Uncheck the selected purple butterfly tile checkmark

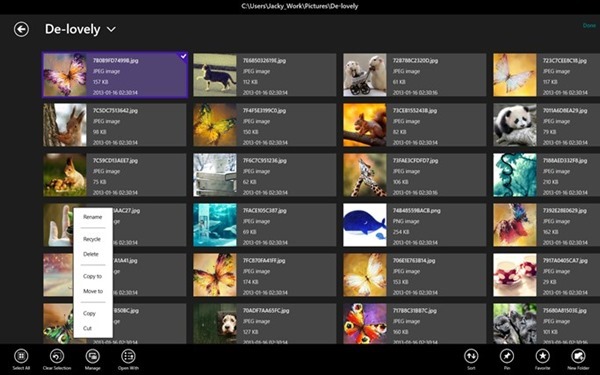pos(183,57)
